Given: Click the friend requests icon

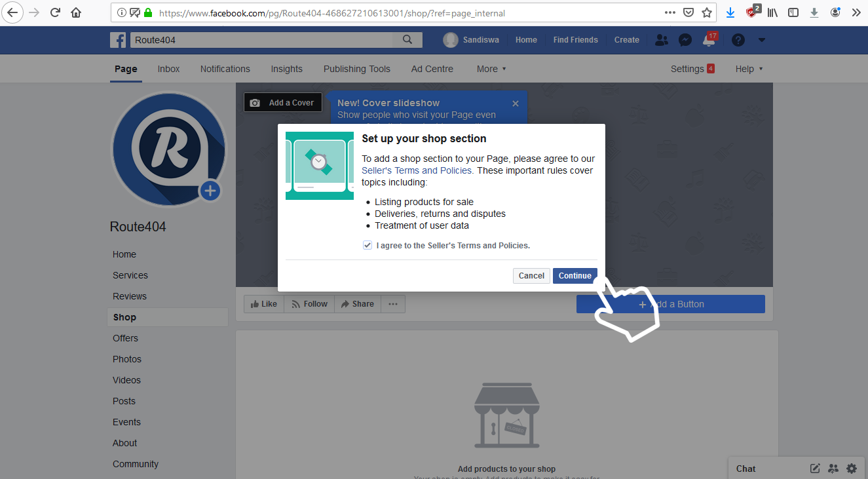Looking at the screenshot, I should click(662, 40).
